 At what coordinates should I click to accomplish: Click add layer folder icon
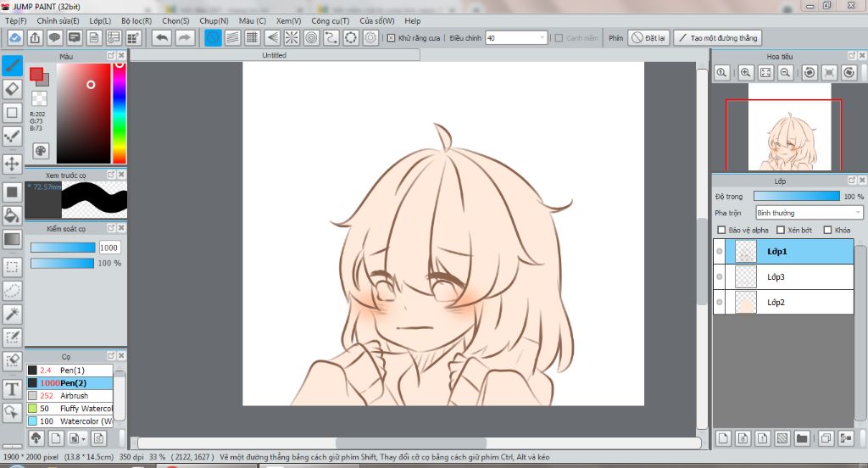click(x=802, y=438)
